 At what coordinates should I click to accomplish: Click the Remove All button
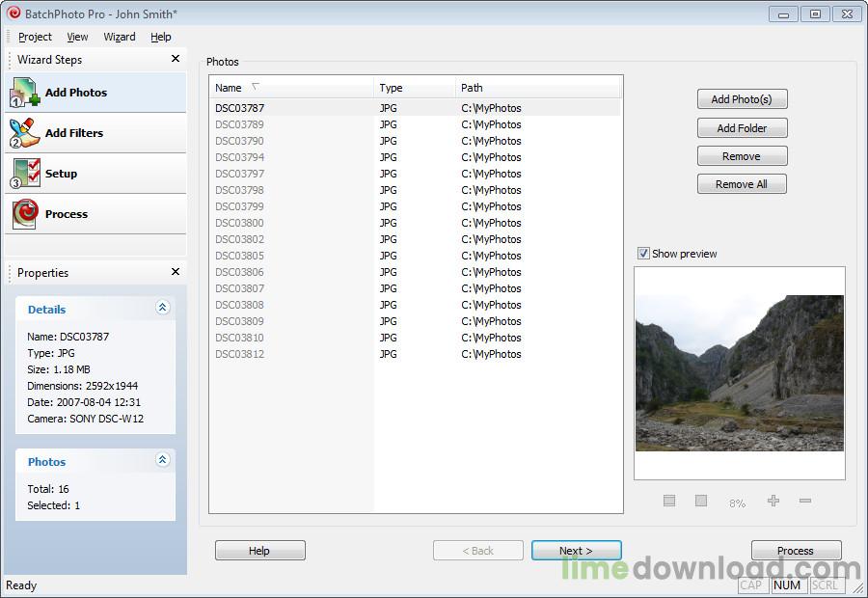coord(742,184)
